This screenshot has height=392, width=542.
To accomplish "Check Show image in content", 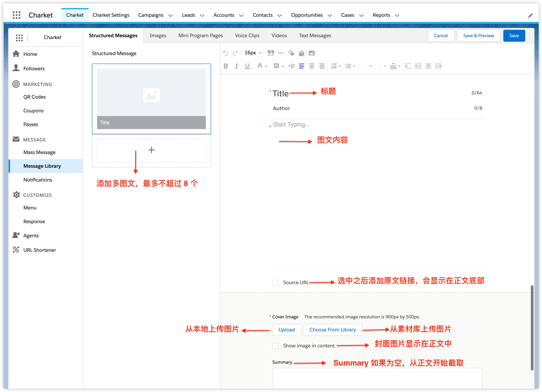I will click(x=275, y=346).
